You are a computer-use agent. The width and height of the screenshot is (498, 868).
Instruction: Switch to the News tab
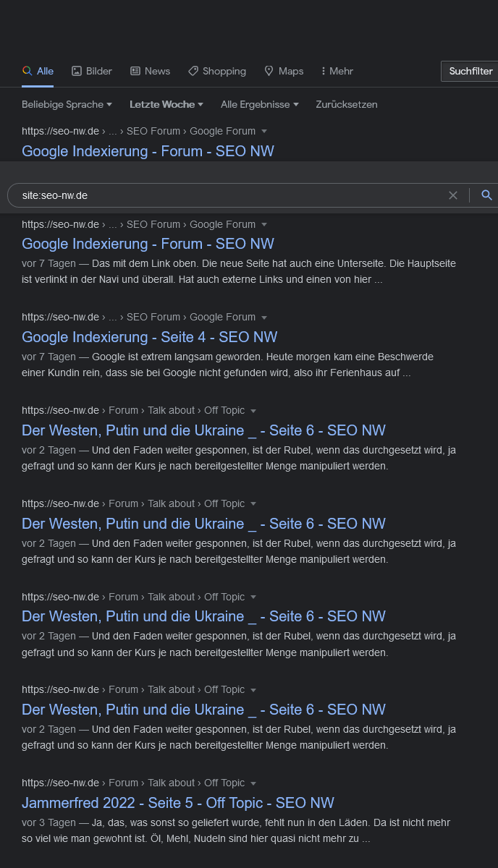pos(150,71)
